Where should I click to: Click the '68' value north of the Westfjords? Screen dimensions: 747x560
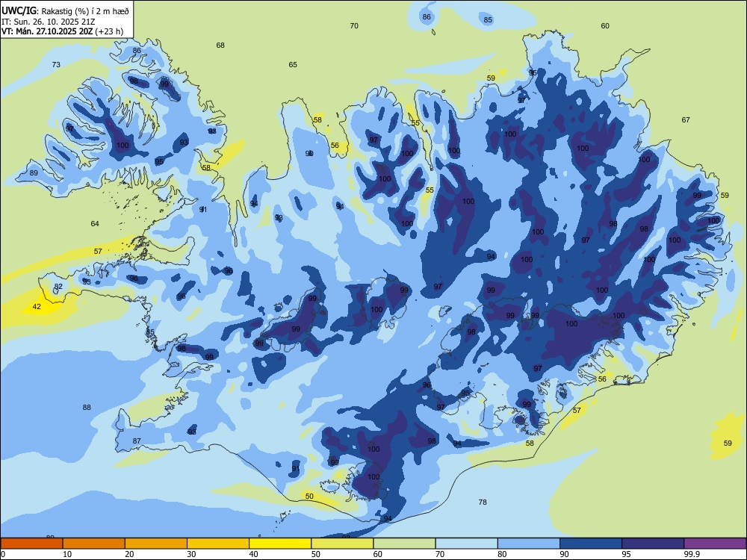[220, 46]
